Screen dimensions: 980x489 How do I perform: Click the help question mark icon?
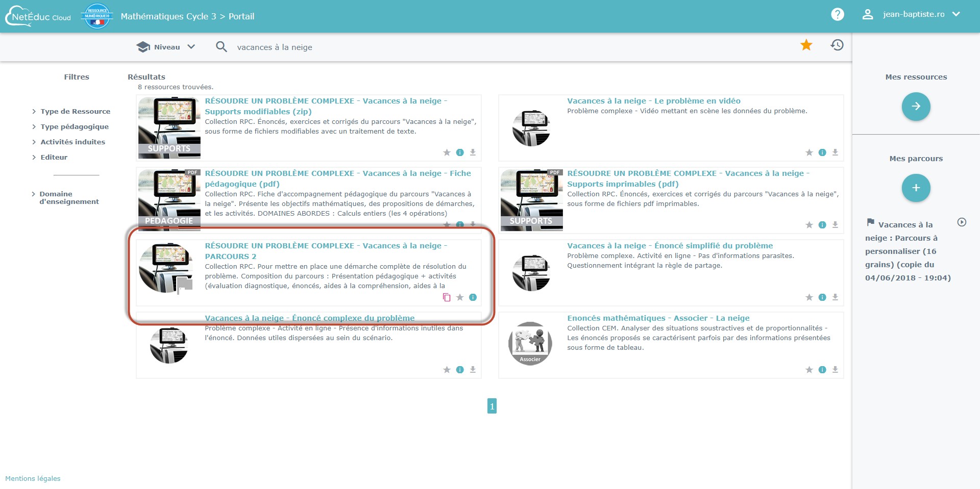tap(837, 15)
